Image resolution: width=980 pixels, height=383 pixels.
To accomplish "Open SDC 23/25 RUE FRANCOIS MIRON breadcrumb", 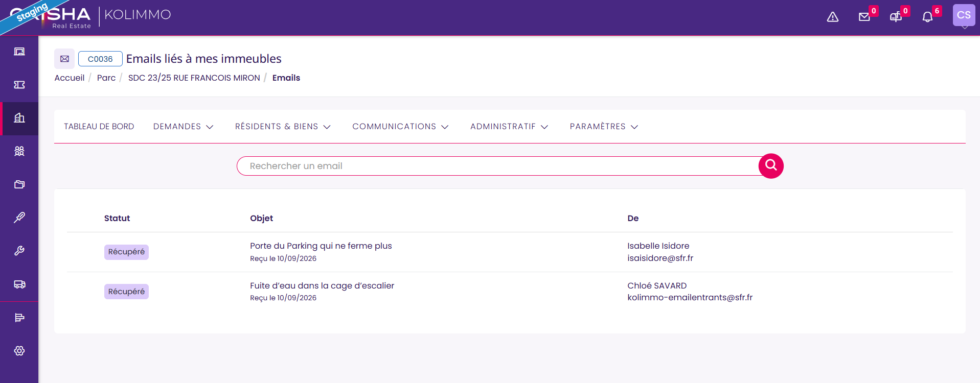I will coord(194,78).
